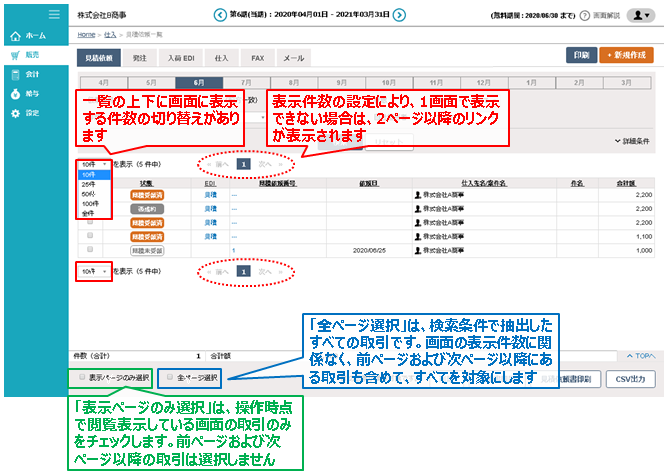Viewport: 665px width, 475px height.
Task: Switch to the 発注 tab
Action: pos(139,59)
